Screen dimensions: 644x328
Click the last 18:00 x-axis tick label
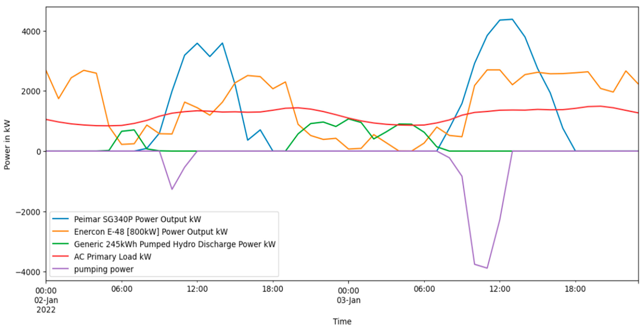(x=575, y=289)
